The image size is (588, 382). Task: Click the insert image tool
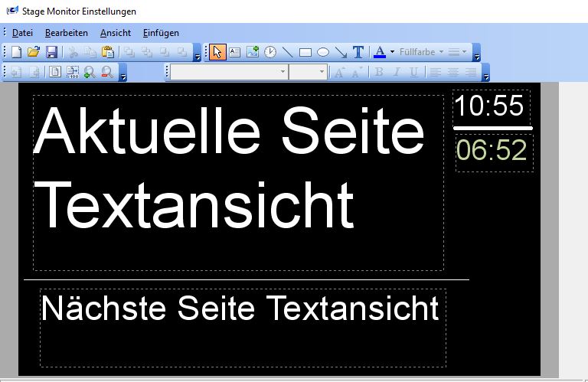(253, 52)
